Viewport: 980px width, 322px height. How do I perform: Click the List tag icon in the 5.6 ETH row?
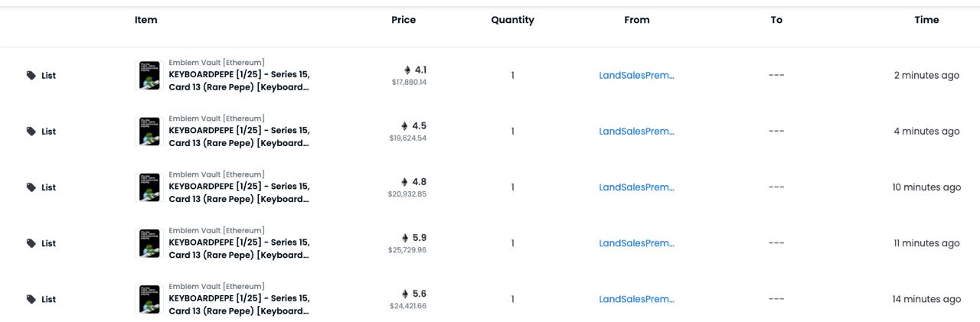point(31,299)
